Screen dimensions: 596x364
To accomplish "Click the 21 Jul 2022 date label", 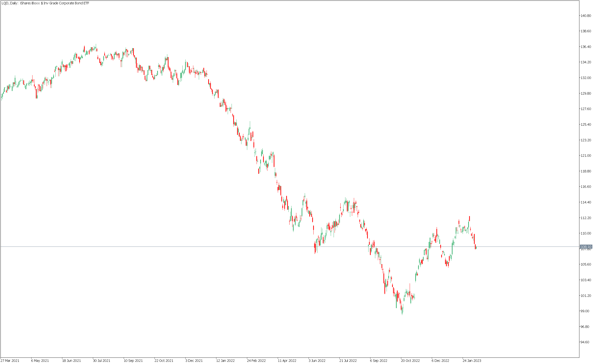I will pos(348,361).
